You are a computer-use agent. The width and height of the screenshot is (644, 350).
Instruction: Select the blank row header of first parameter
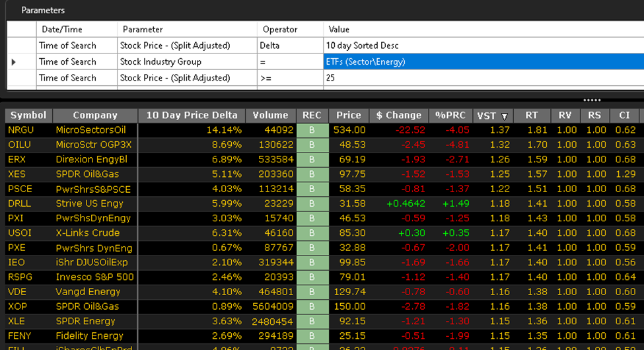[x=20, y=46]
